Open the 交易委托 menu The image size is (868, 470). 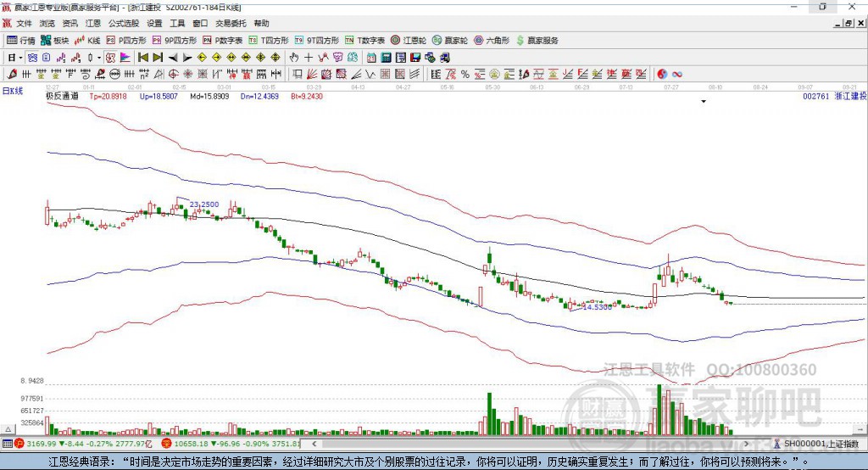tap(231, 23)
